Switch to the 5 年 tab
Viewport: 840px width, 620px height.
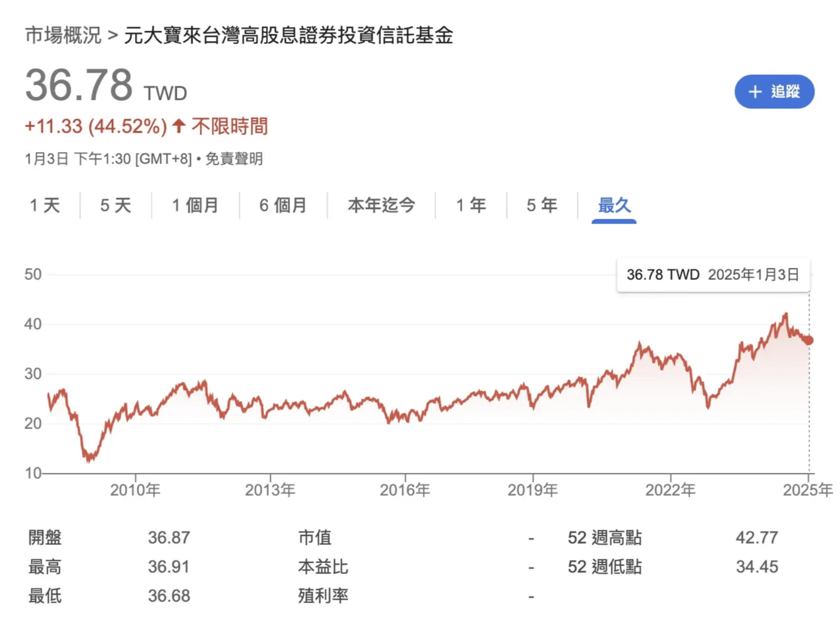(542, 206)
